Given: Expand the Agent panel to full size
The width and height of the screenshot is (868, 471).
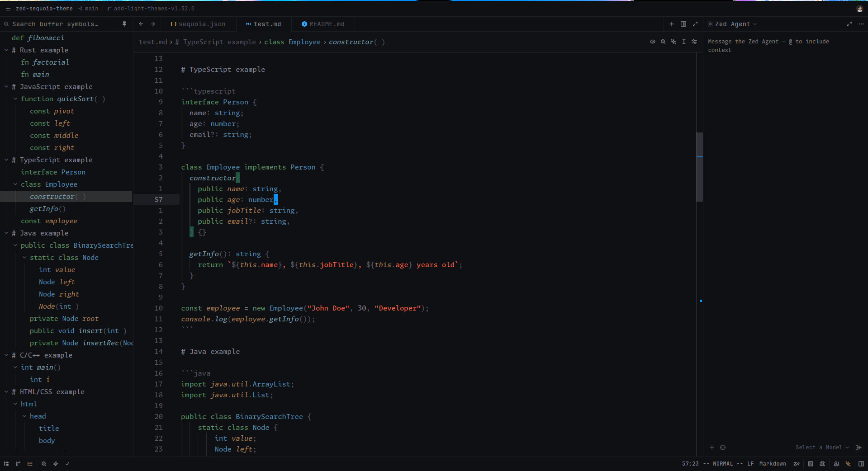Looking at the screenshot, I should click(849, 24).
